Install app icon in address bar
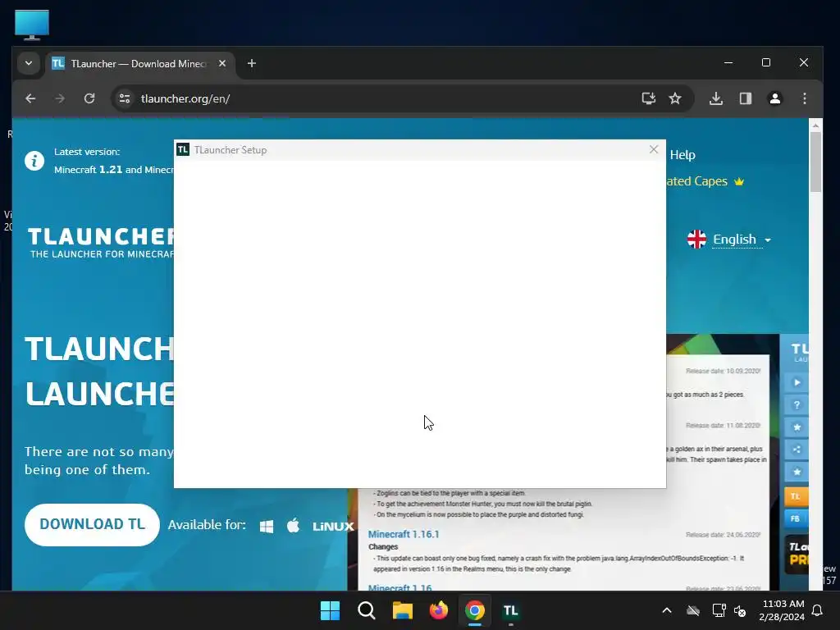The image size is (840, 630). pos(649,98)
